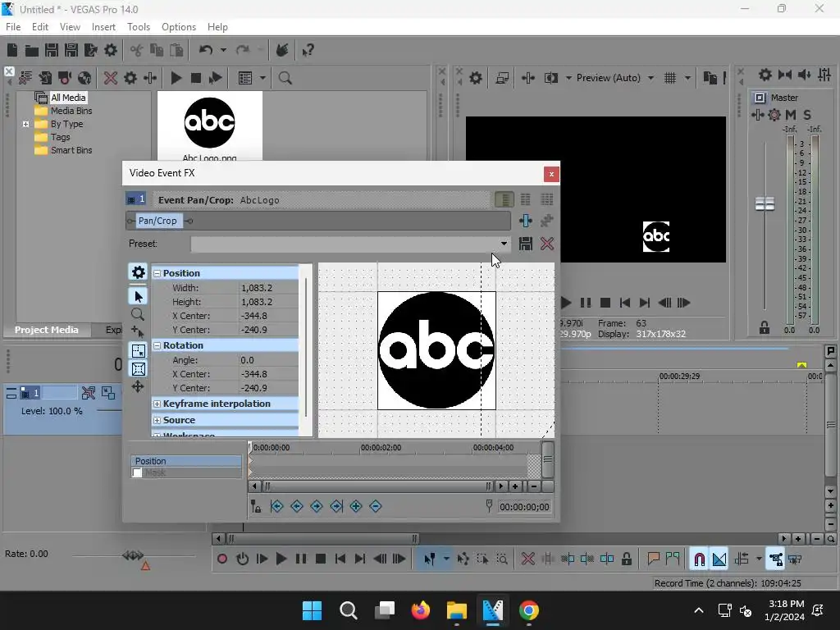
Task: Expand the Keyframe interpolation group
Action: point(157,404)
